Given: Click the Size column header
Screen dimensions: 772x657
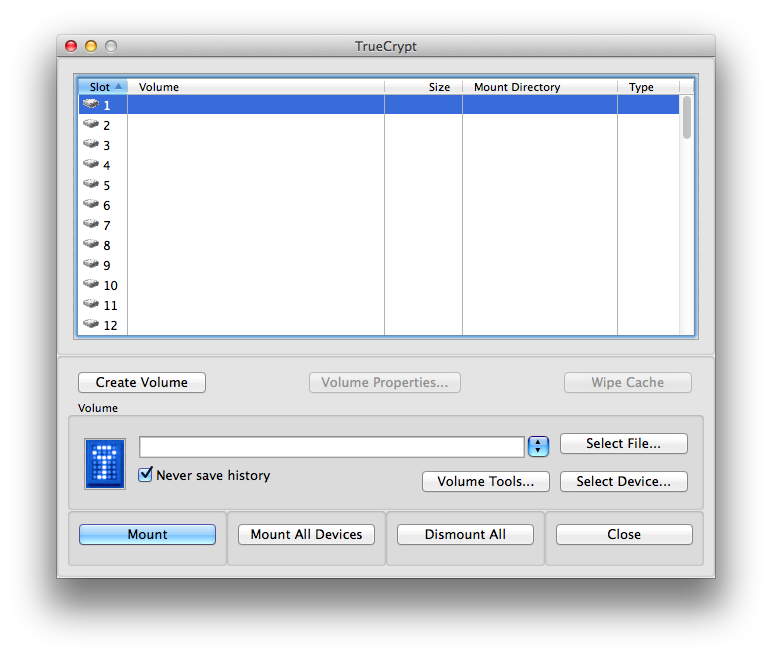Looking at the screenshot, I should click(423, 87).
